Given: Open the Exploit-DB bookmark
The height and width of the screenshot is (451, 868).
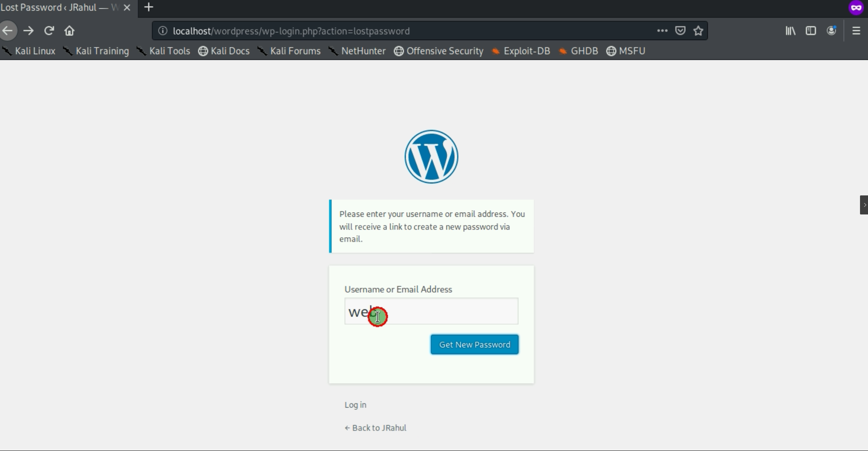Looking at the screenshot, I should [521, 51].
